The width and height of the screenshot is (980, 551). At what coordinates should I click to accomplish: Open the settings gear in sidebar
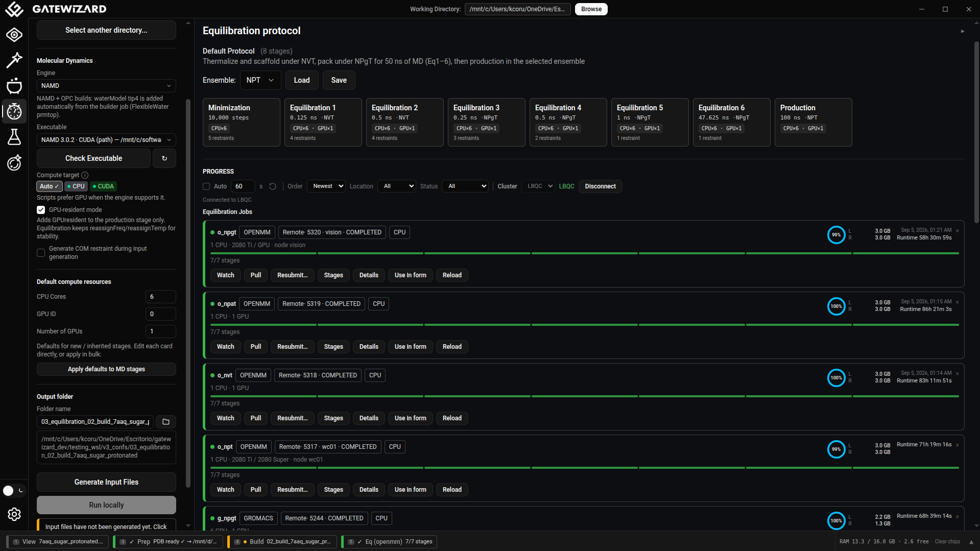14,514
